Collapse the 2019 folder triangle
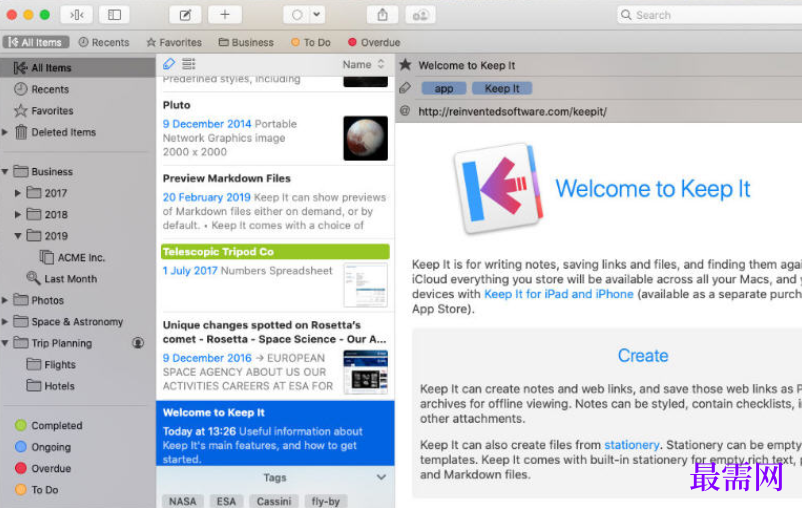This screenshot has height=508, width=802. (x=17, y=236)
